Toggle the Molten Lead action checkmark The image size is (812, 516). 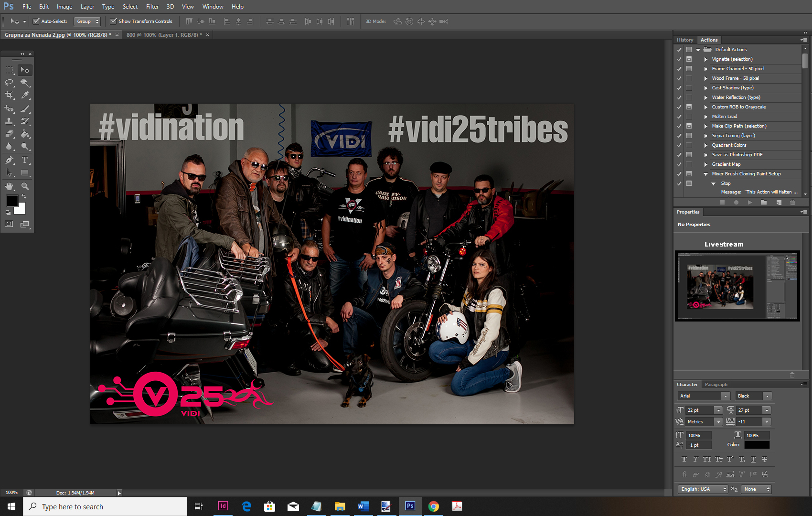pyautogui.click(x=679, y=117)
